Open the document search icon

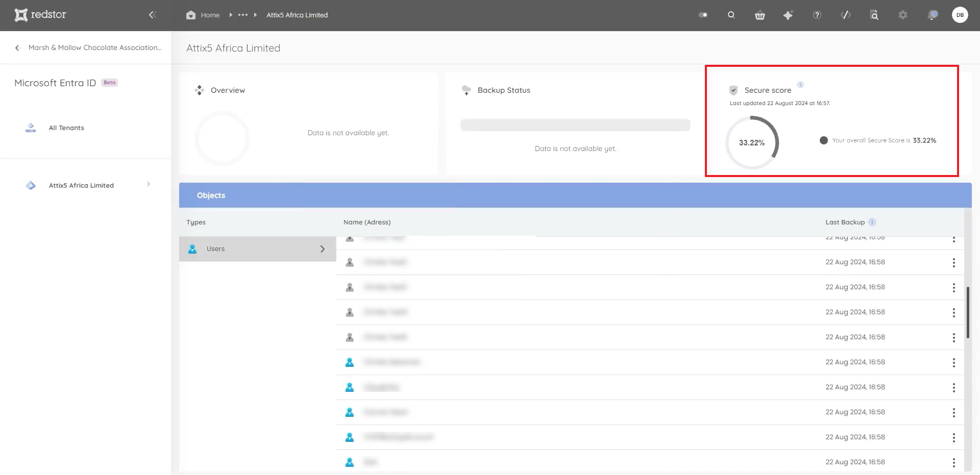(x=874, y=15)
